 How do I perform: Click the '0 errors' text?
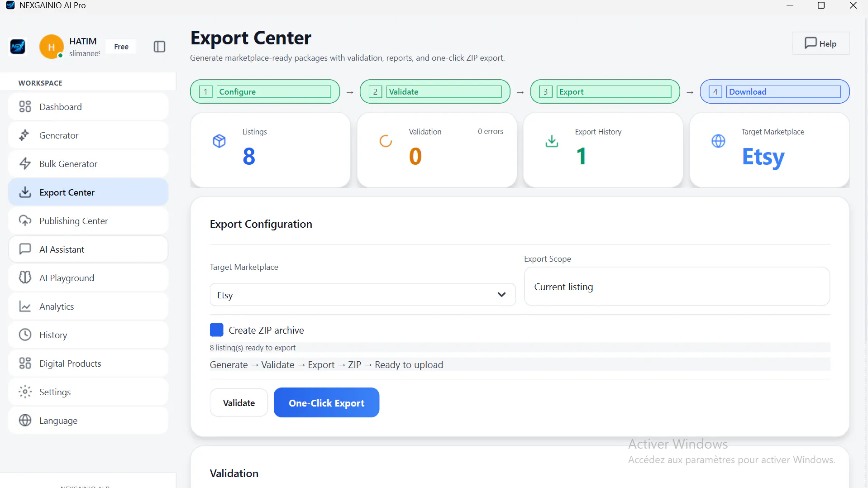[x=490, y=131]
